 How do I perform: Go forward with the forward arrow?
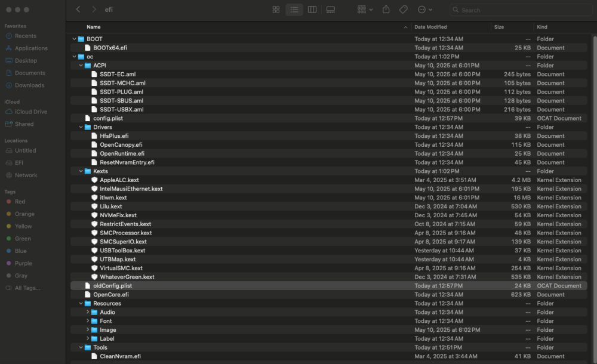94,10
